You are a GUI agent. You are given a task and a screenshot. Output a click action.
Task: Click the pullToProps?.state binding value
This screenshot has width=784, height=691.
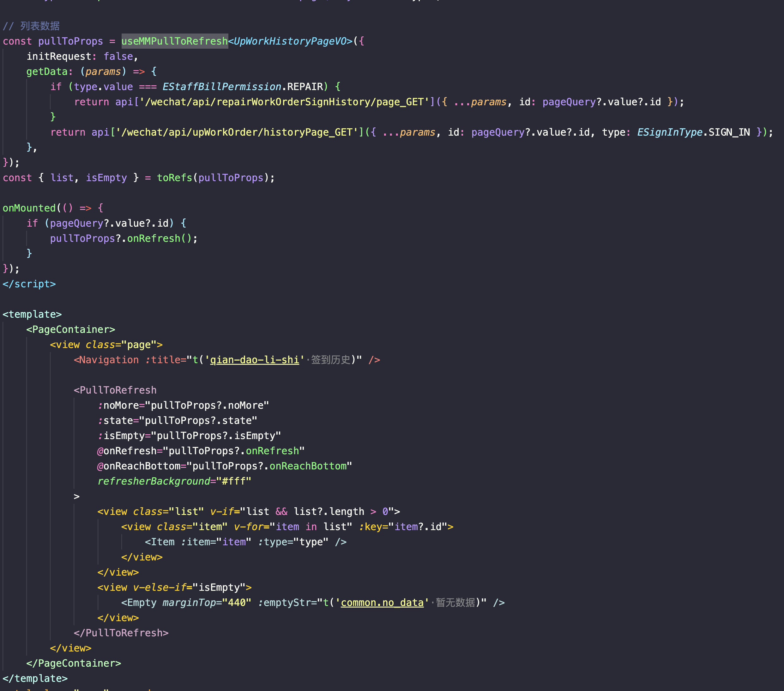point(198,420)
